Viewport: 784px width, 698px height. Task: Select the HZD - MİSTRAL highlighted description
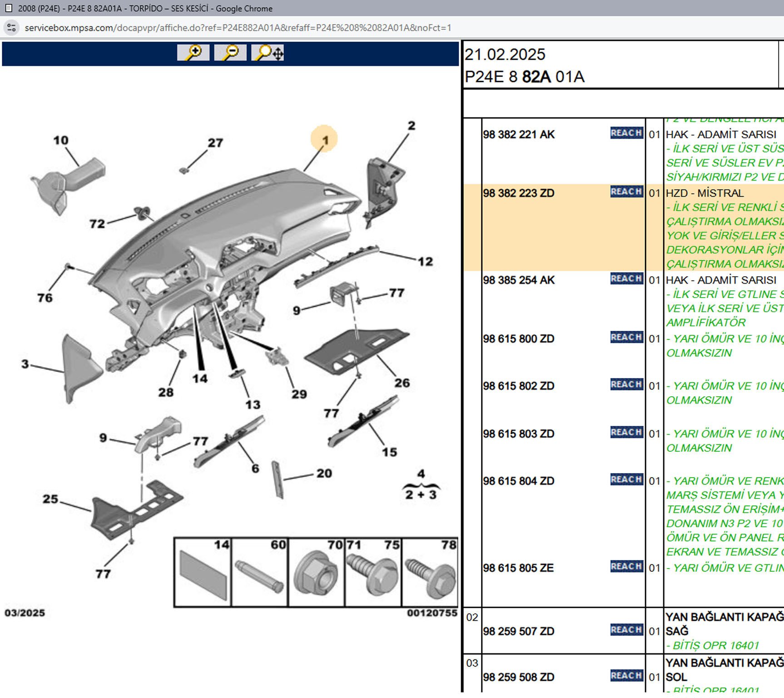pos(705,193)
